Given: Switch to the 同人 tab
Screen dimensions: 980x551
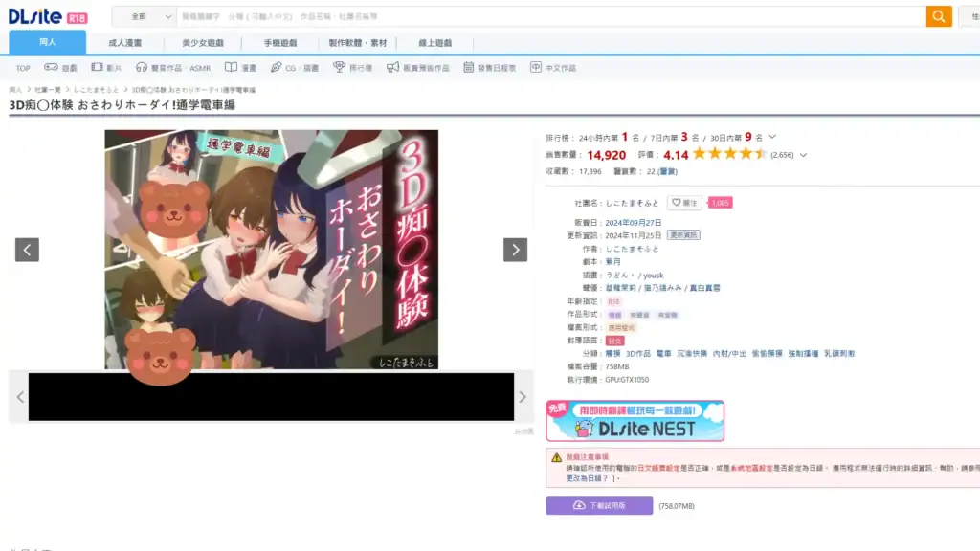Looking at the screenshot, I should [x=48, y=42].
